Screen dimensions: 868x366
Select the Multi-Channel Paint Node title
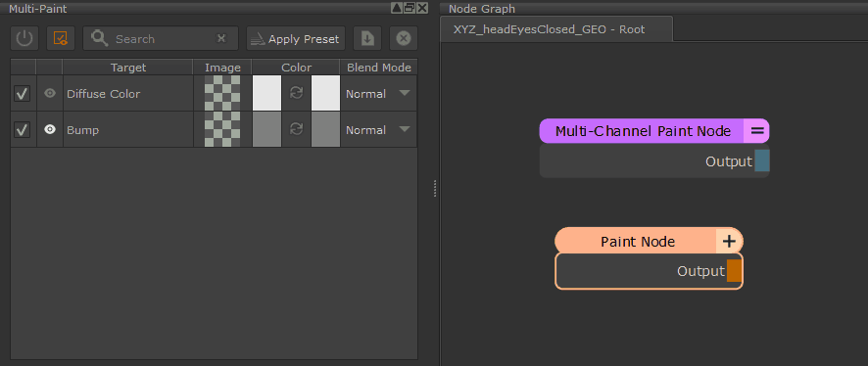(643, 131)
